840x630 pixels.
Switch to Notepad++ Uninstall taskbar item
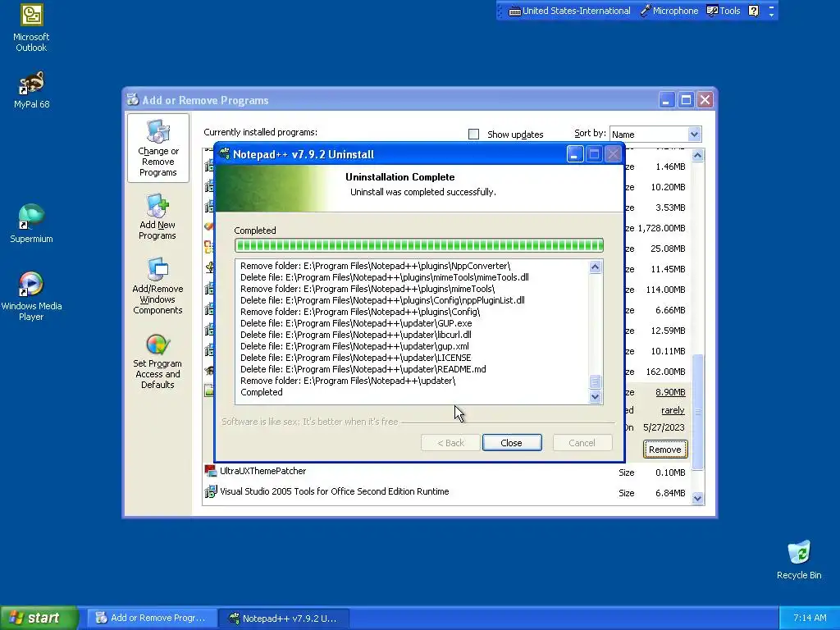pyautogui.click(x=284, y=619)
